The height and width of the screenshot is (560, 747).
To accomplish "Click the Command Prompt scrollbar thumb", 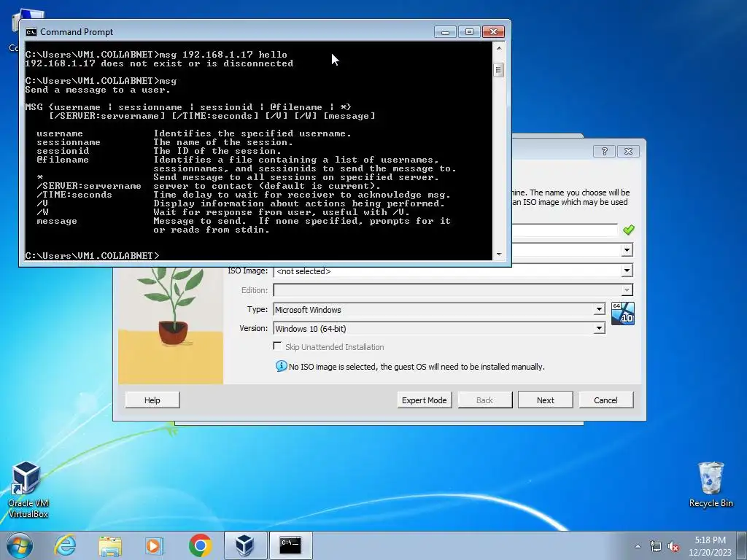I will pos(499,70).
